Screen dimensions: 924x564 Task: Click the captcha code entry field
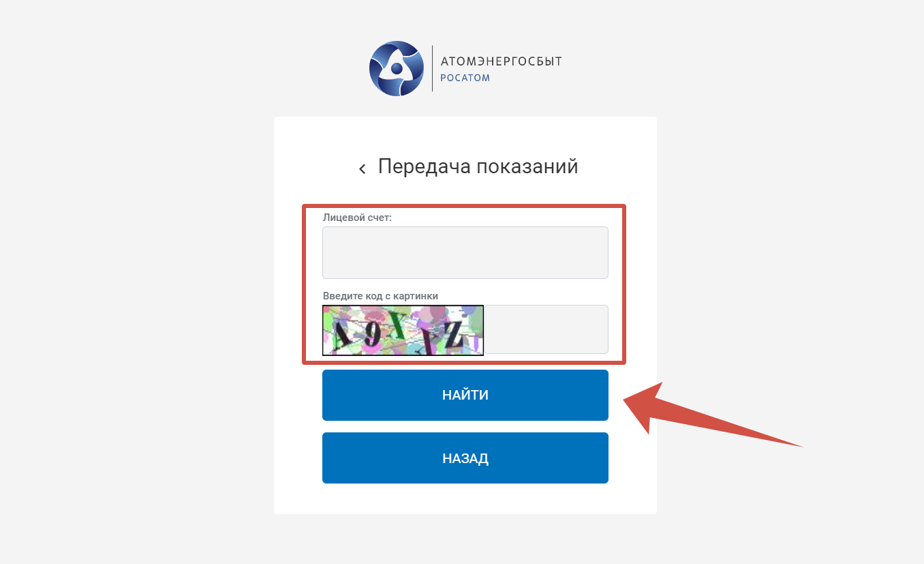(546, 329)
